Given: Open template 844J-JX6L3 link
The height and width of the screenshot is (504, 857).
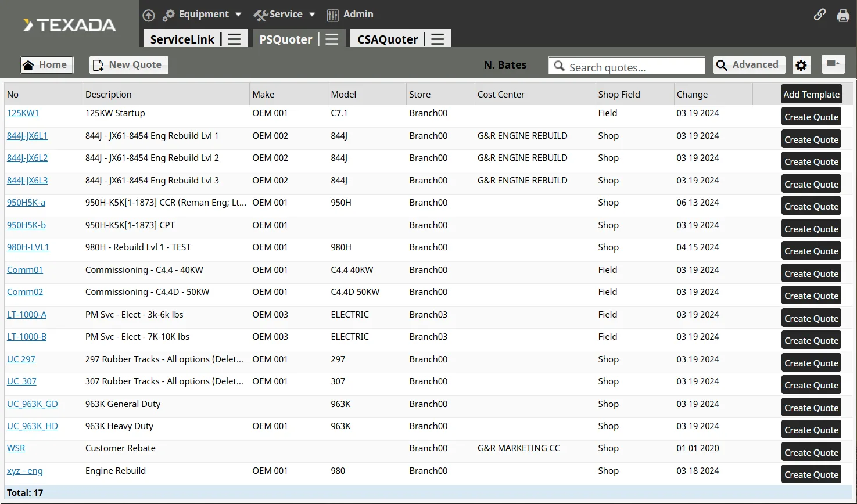Looking at the screenshot, I should pyautogui.click(x=27, y=181).
